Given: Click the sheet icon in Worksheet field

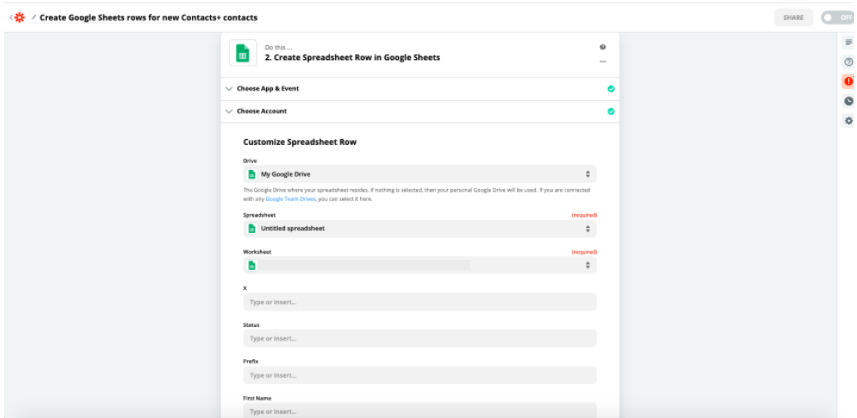Looking at the screenshot, I should click(252, 266).
